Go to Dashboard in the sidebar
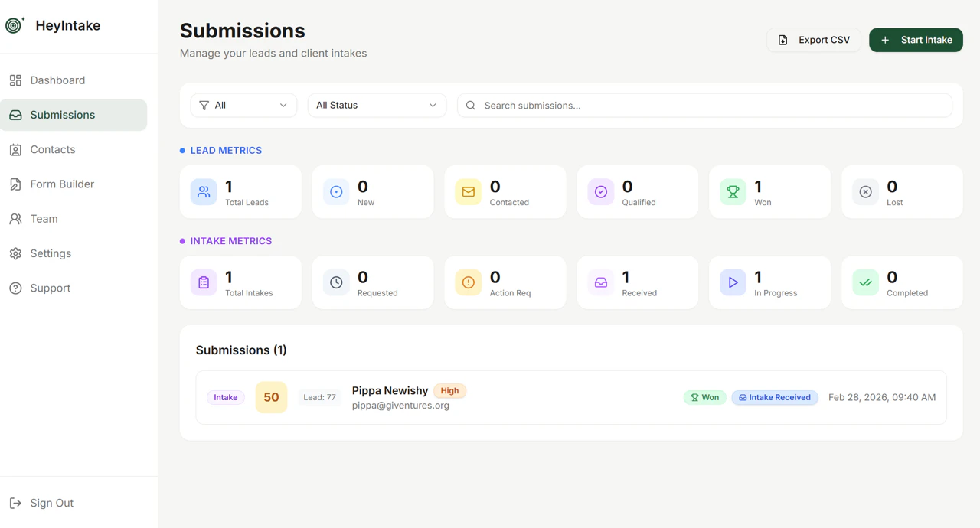The height and width of the screenshot is (528, 980). point(73,80)
